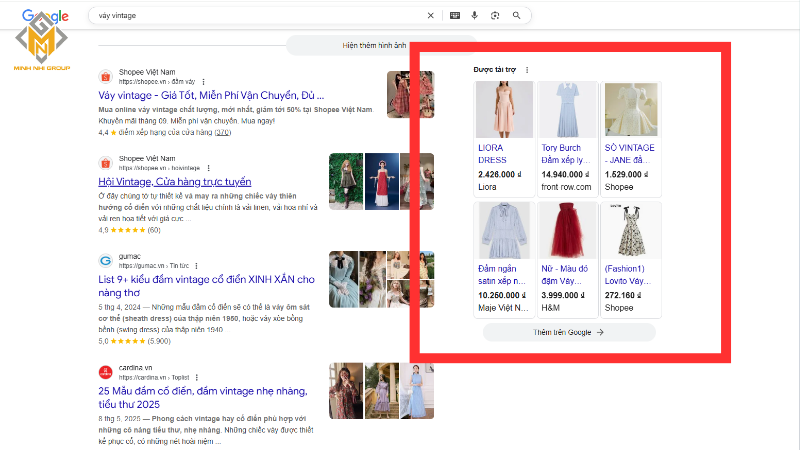The width and height of the screenshot is (800, 450).
Task: Click the '(370)' store rating count link
Action: tap(222, 133)
